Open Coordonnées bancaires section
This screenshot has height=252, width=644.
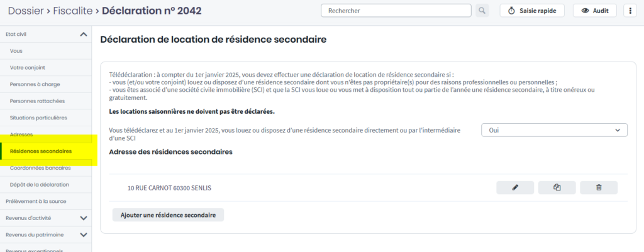click(40, 168)
